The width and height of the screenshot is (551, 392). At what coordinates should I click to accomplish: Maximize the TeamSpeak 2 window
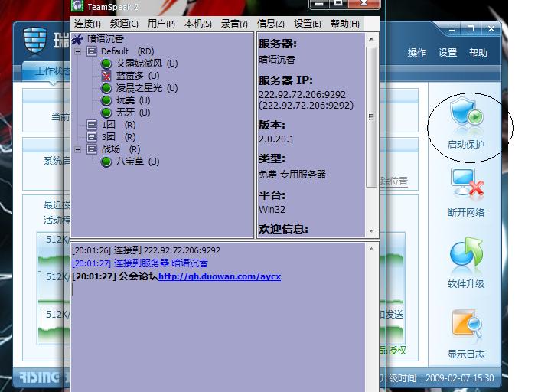[338, 4]
